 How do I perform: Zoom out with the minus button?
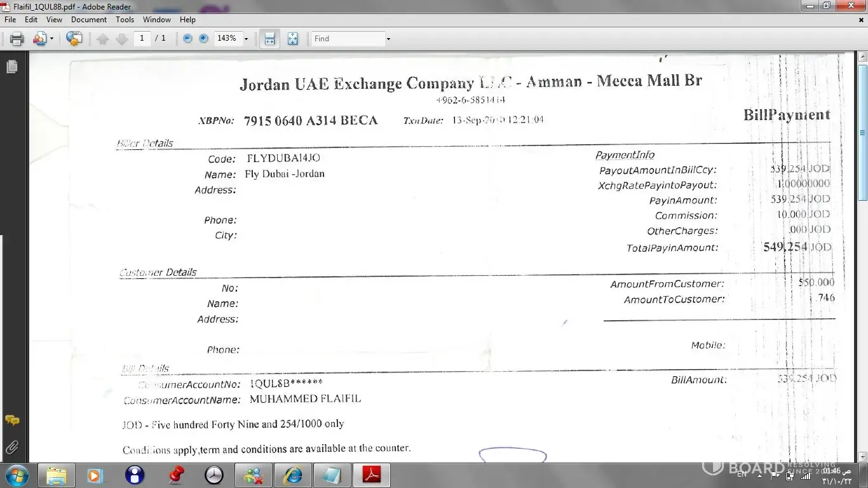click(x=187, y=38)
